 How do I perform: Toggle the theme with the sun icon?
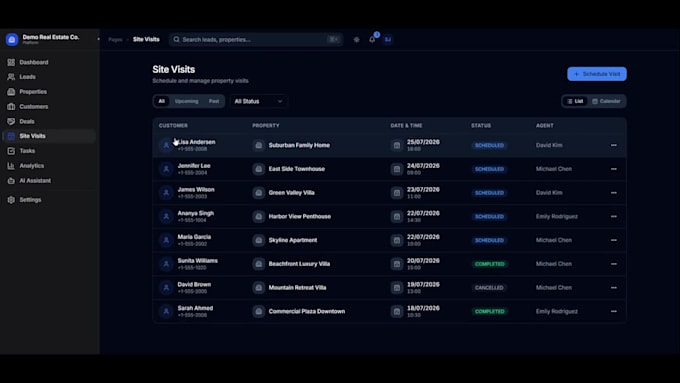coord(356,39)
